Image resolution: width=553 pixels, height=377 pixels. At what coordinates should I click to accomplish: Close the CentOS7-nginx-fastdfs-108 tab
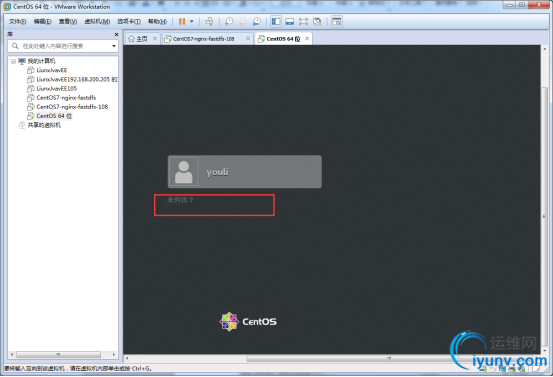(248, 38)
